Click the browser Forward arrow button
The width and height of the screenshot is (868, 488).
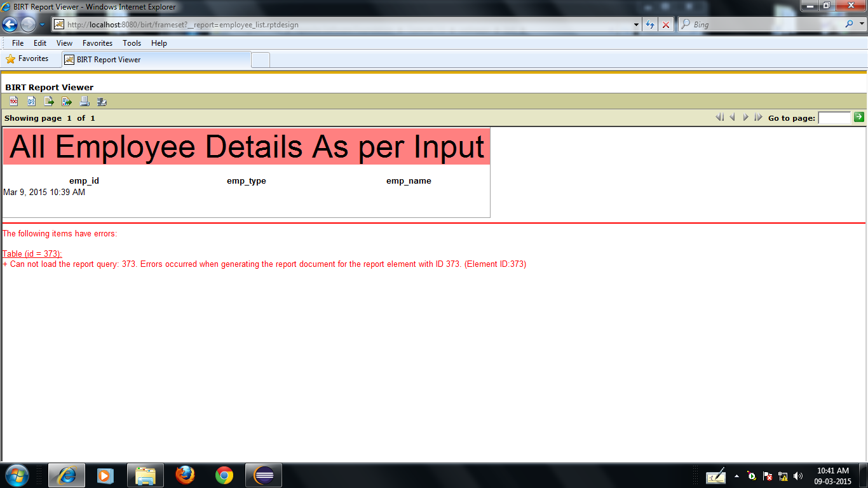28,25
